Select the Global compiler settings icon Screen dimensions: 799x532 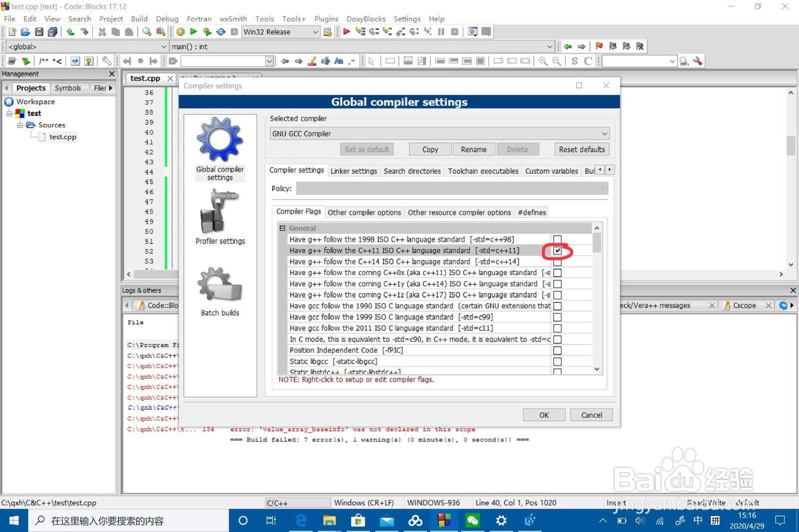[x=220, y=149]
